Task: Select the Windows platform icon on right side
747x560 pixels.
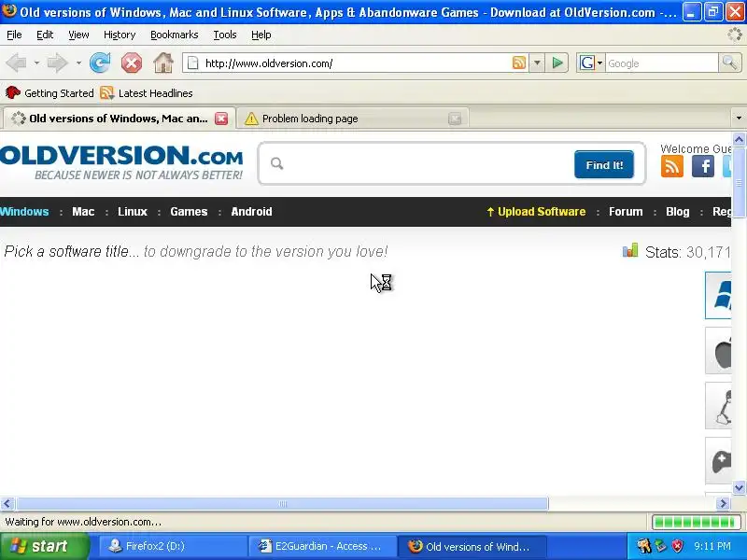Action: [718, 295]
